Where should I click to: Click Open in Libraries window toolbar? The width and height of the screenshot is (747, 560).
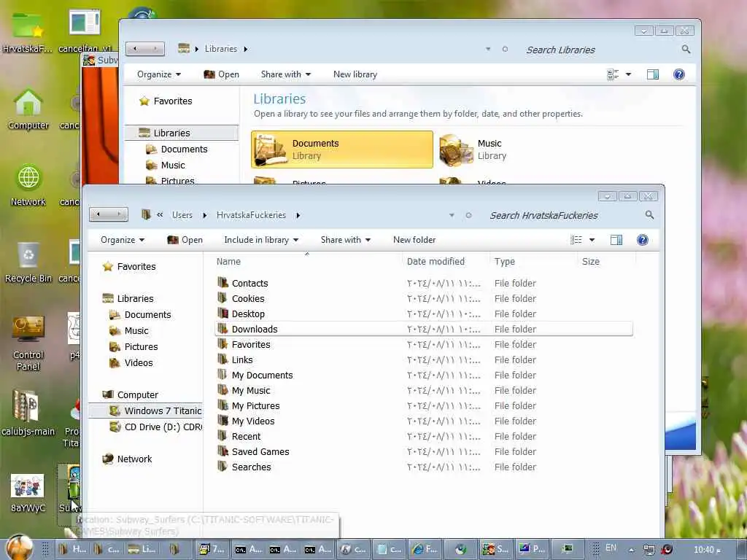[x=222, y=74]
